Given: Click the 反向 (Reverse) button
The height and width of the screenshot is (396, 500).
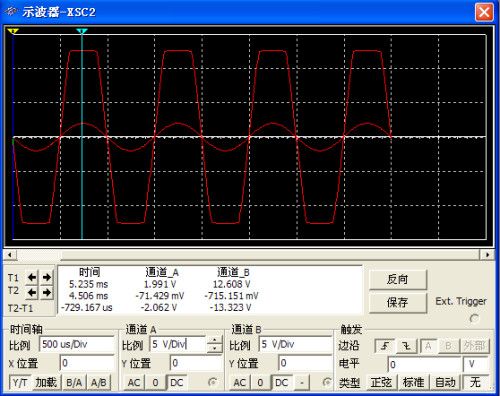Looking at the screenshot, I should tap(398, 279).
